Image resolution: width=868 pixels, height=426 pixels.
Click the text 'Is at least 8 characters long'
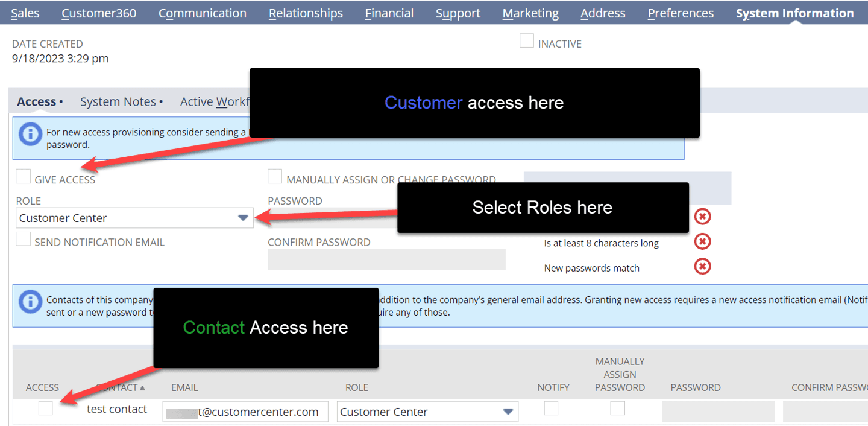[x=601, y=243]
